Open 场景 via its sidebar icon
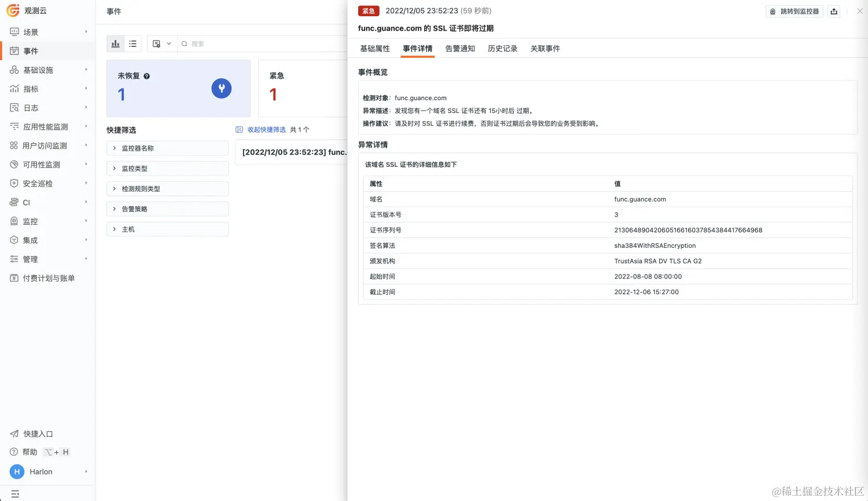Viewport: 868px width, 501px height. [x=14, y=32]
